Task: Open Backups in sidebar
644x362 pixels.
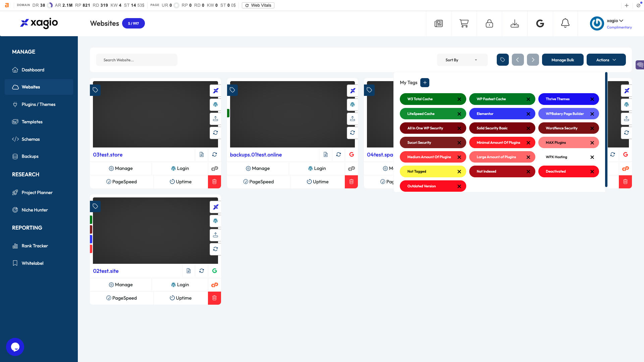Action: 39,156
